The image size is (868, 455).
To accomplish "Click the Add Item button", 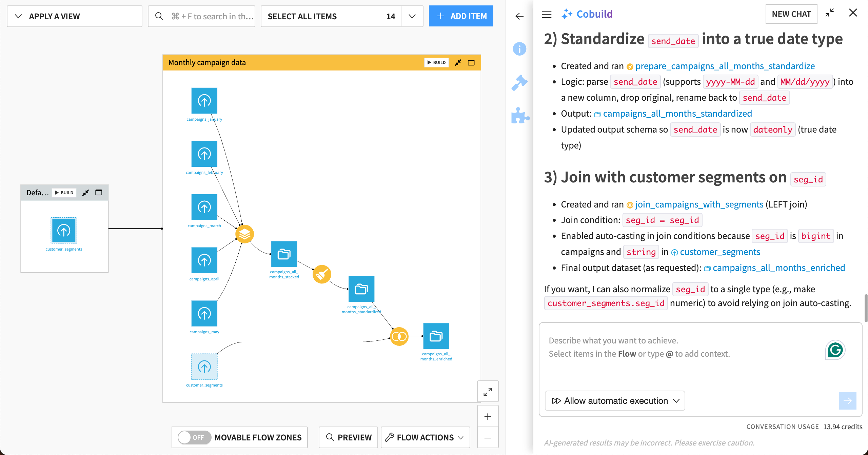I will pyautogui.click(x=461, y=16).
